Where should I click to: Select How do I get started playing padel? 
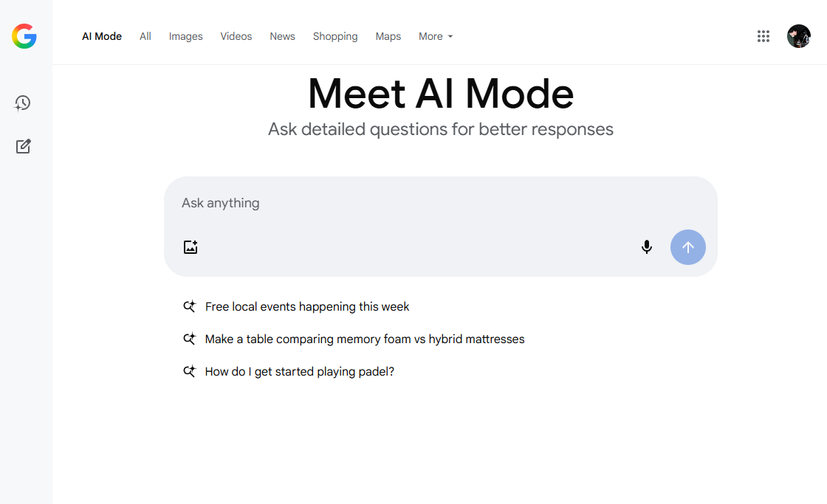click(x=300, y=372)
